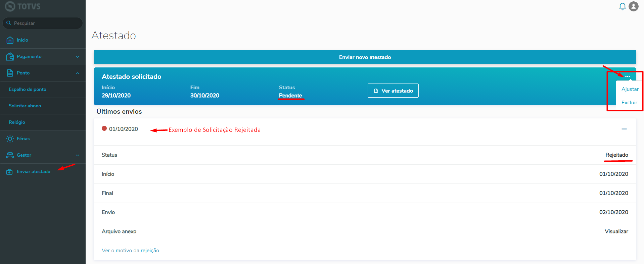Open the Férias menu item
Viewport: 644px width, 264px height.
[x=23, y=139]
